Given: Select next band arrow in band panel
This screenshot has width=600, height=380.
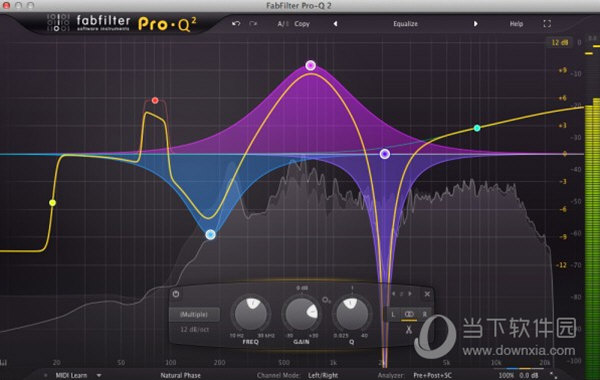Looking at the screenshot, I should pyautogui.click(x=410, y=294).
